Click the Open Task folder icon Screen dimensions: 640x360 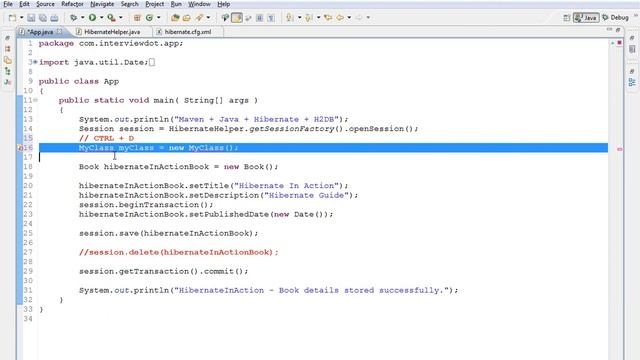(x=187, y=18)
